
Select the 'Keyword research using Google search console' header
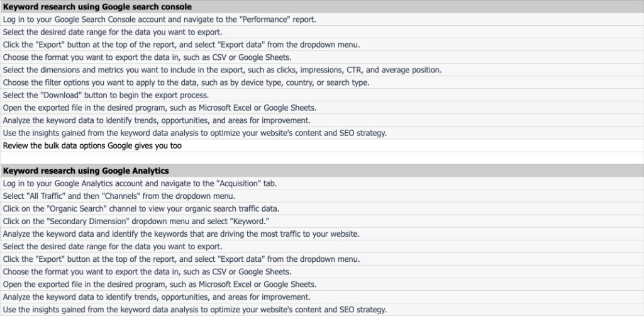322,6
